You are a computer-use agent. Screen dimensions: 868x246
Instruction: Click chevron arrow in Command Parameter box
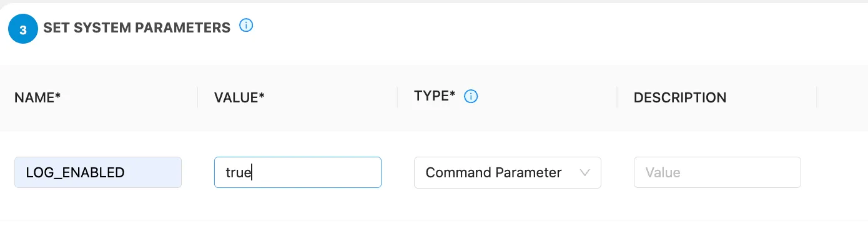(585, 173)
